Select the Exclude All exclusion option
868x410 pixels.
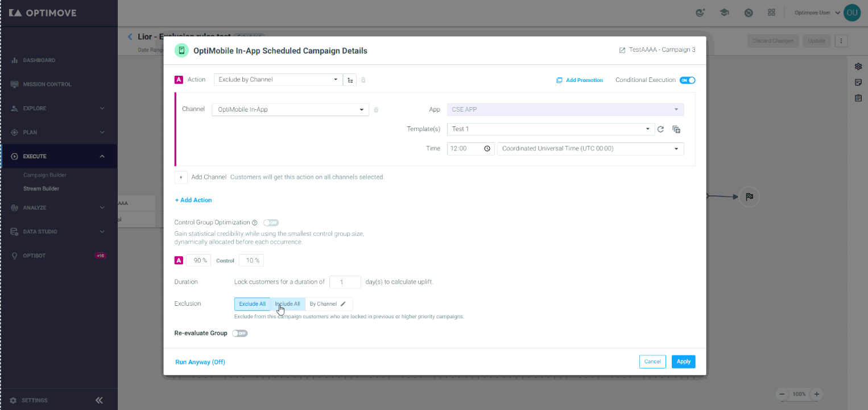(x=252, y=304)
